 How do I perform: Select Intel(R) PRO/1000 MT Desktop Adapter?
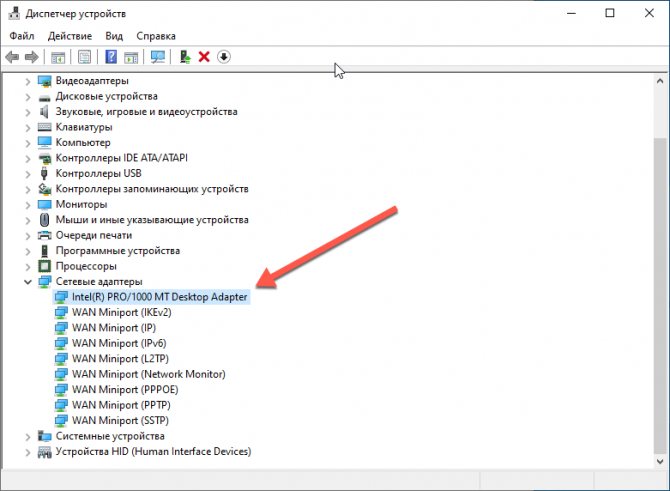point(159,297)
